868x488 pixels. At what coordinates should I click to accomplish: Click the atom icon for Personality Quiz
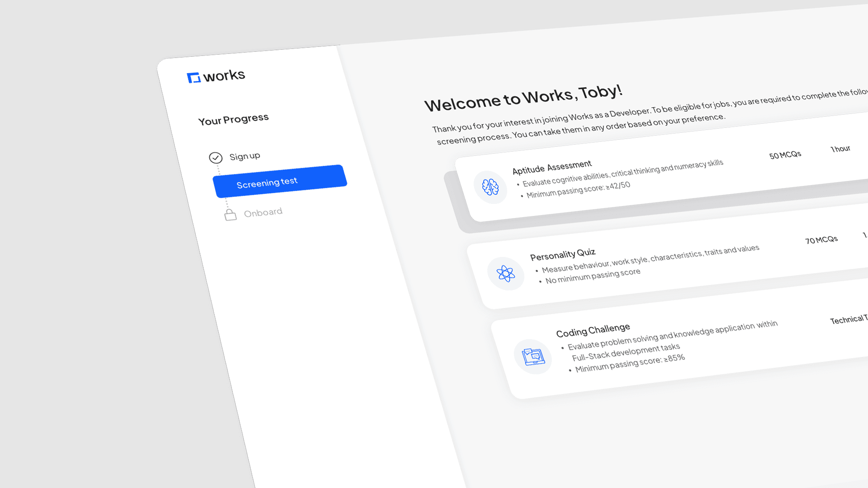tap(505, 273)
